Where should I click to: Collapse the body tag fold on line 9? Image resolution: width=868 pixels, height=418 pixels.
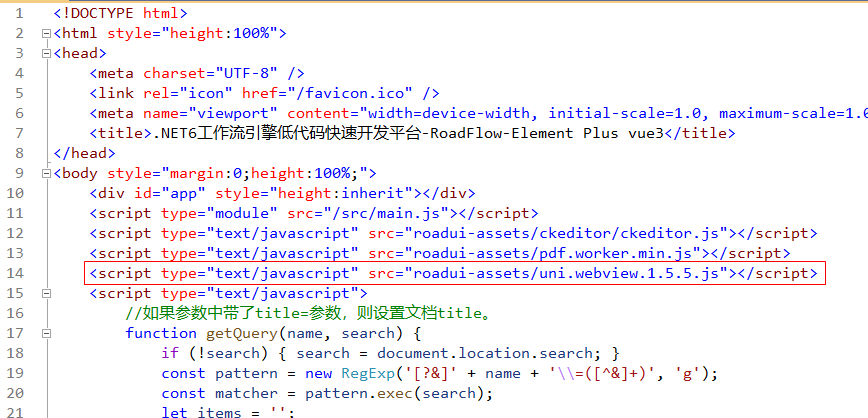[46, 174]
